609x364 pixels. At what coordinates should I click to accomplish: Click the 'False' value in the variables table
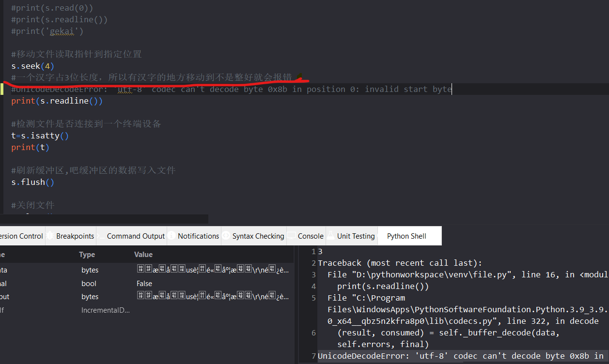(x=144, y=284)
